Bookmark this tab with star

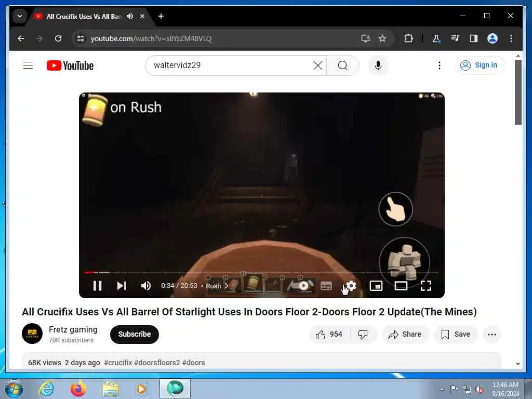pyautogui.click(x=382, y=38)
